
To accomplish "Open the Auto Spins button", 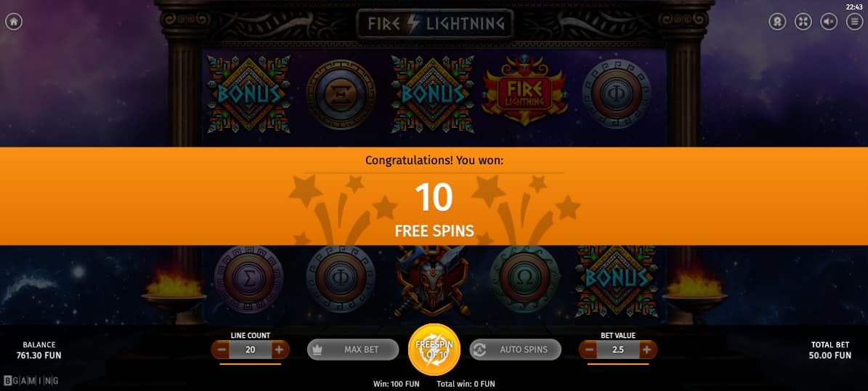I will coord(516,350).
